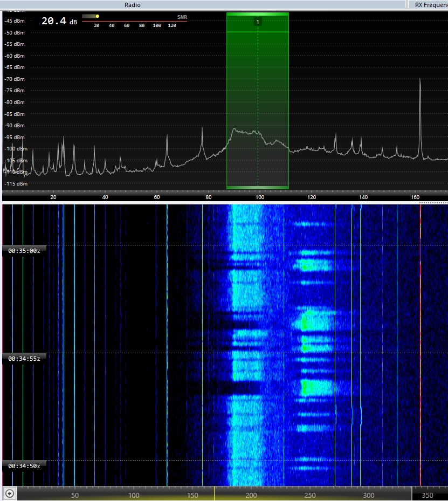Click the 20.4 dB SNR readout
Screen dimensions: 448x501
(x=59, y=22)
